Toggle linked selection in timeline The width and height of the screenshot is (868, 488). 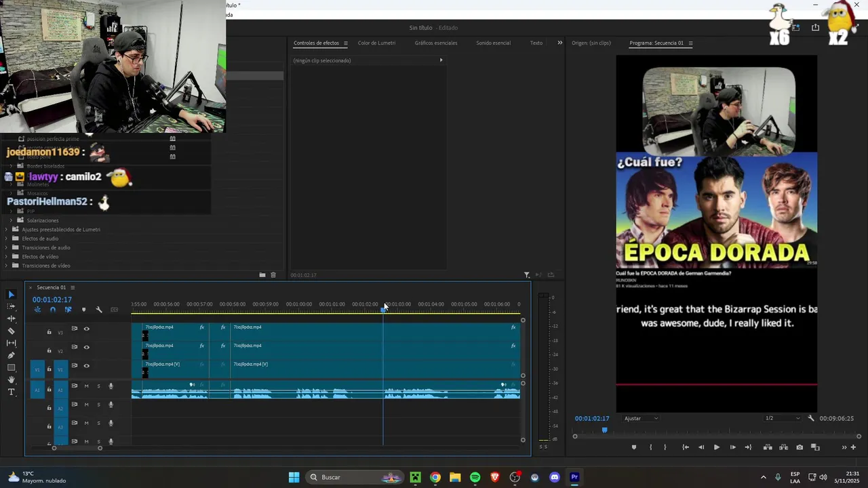tap(68, 310)
